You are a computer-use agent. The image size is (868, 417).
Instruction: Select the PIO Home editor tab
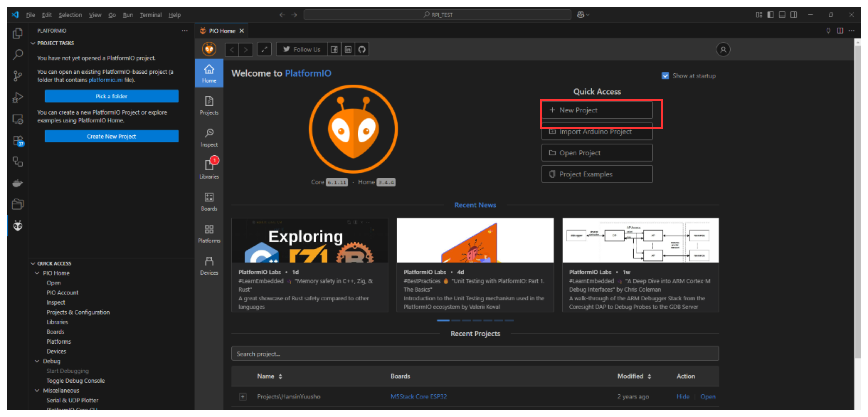(221, 31)
